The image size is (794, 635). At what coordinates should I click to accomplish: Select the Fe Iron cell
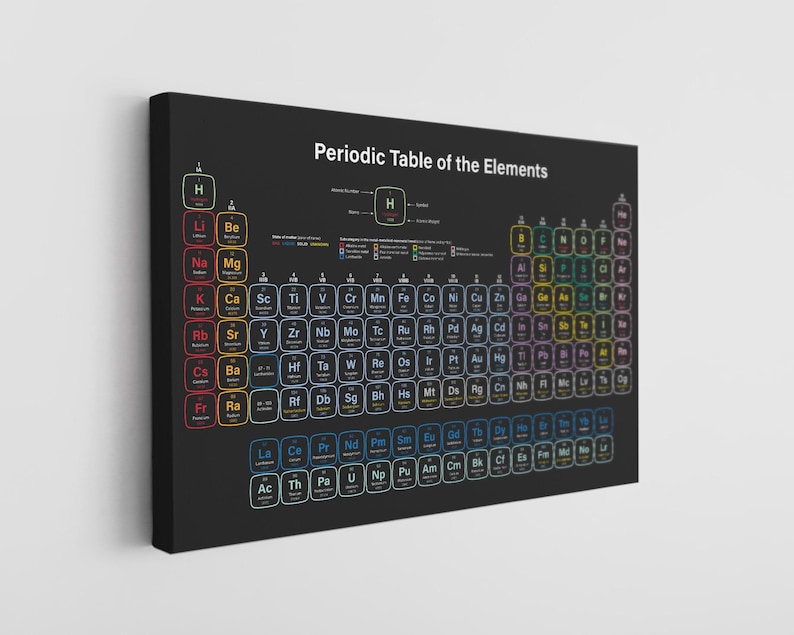point(404,300)
